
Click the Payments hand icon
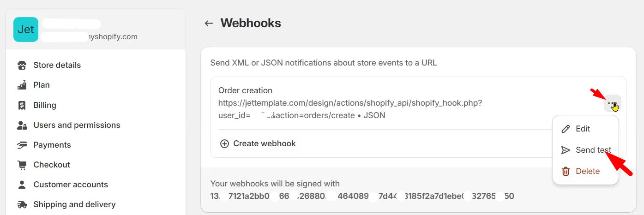pyautogui.click(x=22, y=145)
